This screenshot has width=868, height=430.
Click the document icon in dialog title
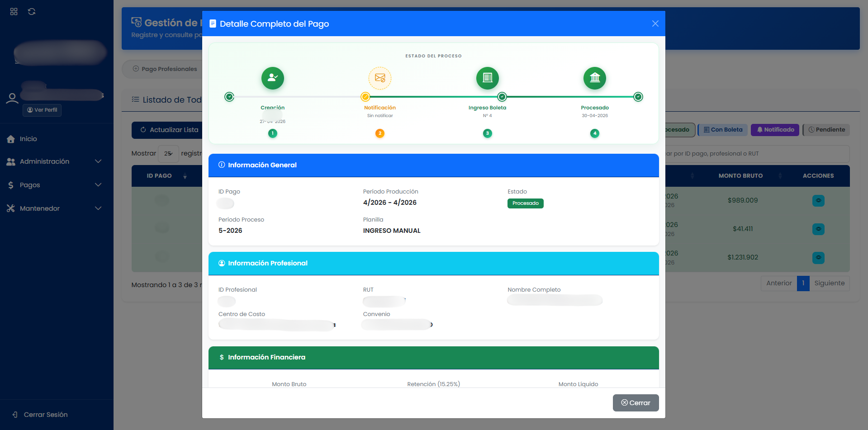tap(213, 24)
